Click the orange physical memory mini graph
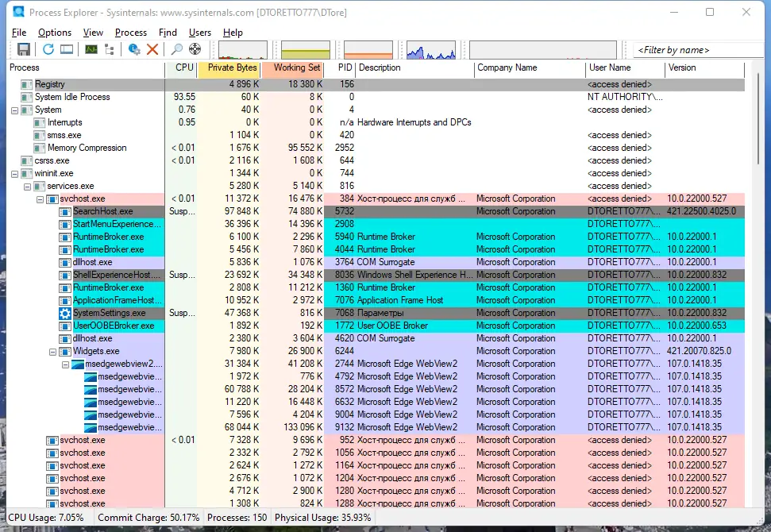 pyautogui.click(x=368, y=50)
